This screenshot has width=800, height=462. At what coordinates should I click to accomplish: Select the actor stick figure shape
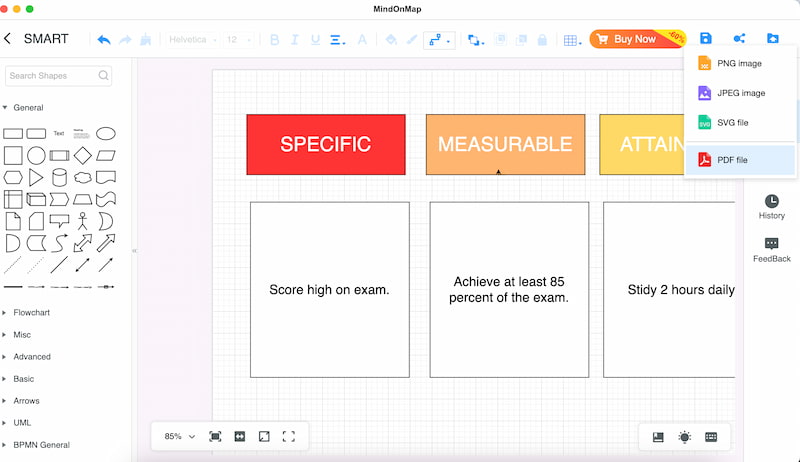[x=83, y=221]
